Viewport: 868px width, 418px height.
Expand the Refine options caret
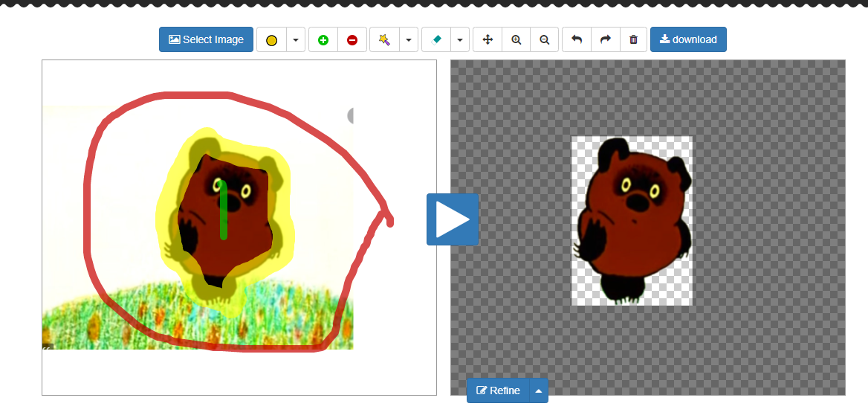[x=539, y=390]
